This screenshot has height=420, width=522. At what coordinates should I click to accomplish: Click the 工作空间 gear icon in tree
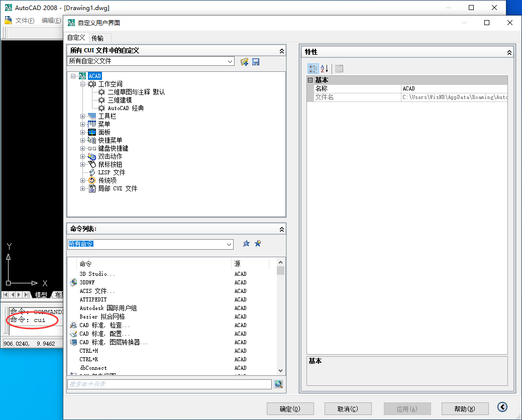[92, 84]
